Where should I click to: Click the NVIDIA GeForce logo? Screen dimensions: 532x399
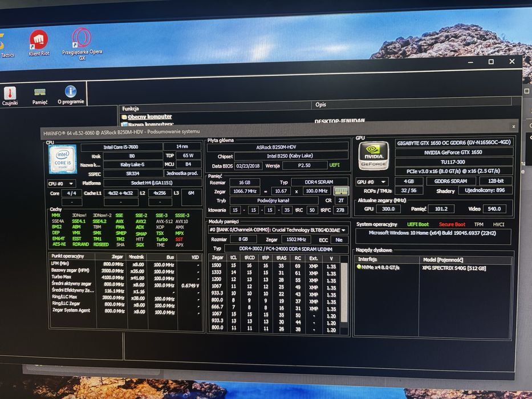(373, 156)
